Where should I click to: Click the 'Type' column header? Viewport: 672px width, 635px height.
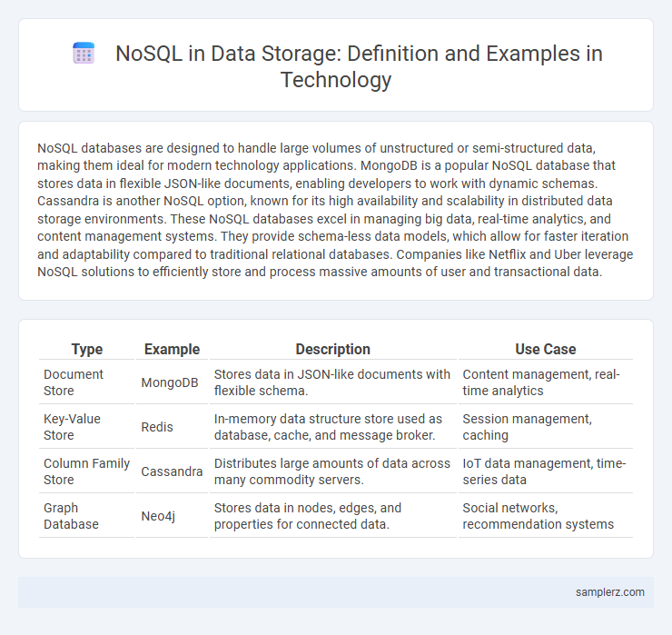click(x=86, y=349)
